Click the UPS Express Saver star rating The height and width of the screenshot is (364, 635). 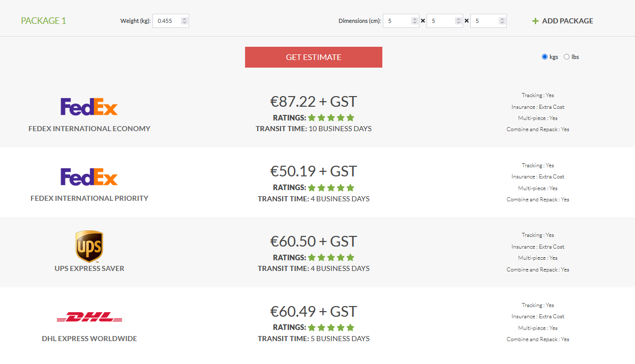[331, 257]
